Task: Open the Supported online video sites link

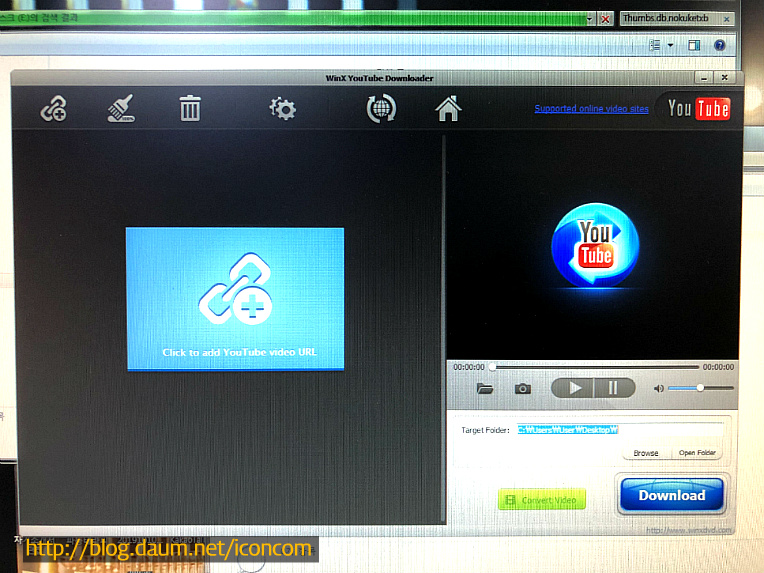Action: [592, 109]
